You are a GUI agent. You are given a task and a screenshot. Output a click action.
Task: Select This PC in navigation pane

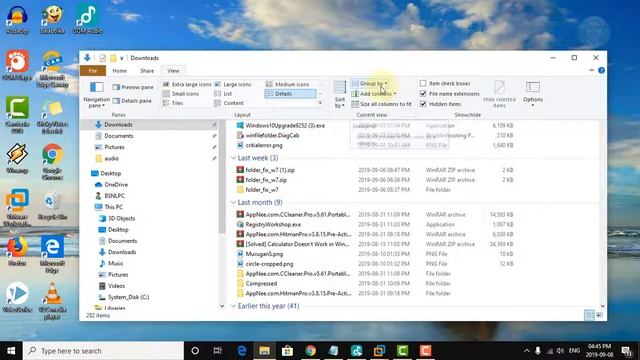(113, 207)
